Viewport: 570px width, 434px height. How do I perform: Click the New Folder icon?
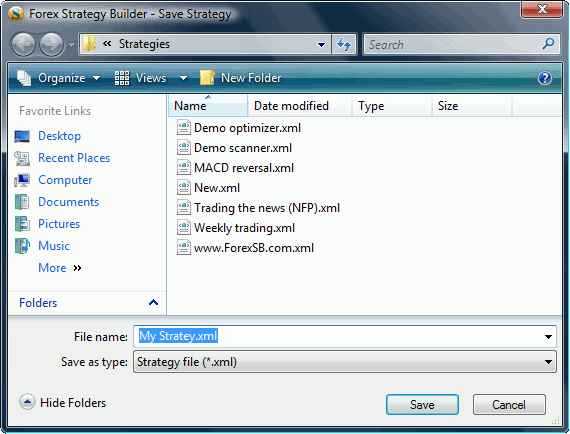tap(207, 77)
